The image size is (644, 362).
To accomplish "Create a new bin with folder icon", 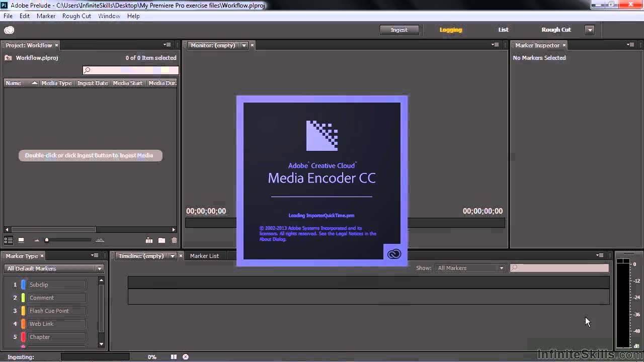I will (162, 240).
